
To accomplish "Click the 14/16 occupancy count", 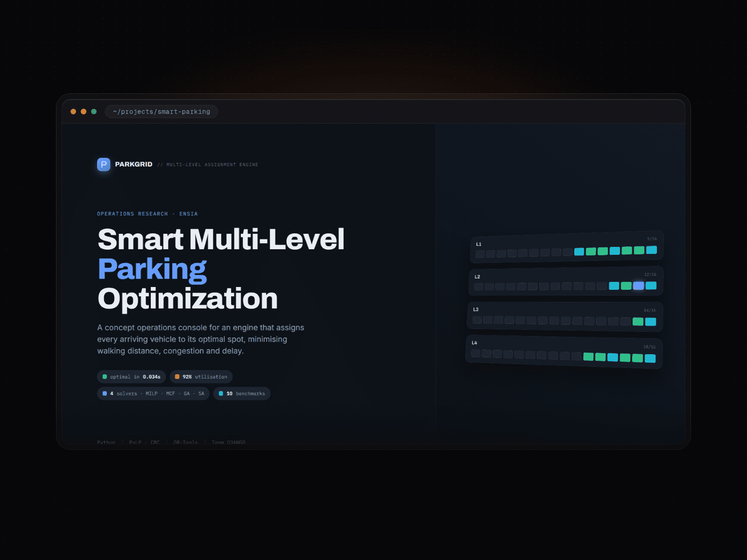I will coord(649,310).
